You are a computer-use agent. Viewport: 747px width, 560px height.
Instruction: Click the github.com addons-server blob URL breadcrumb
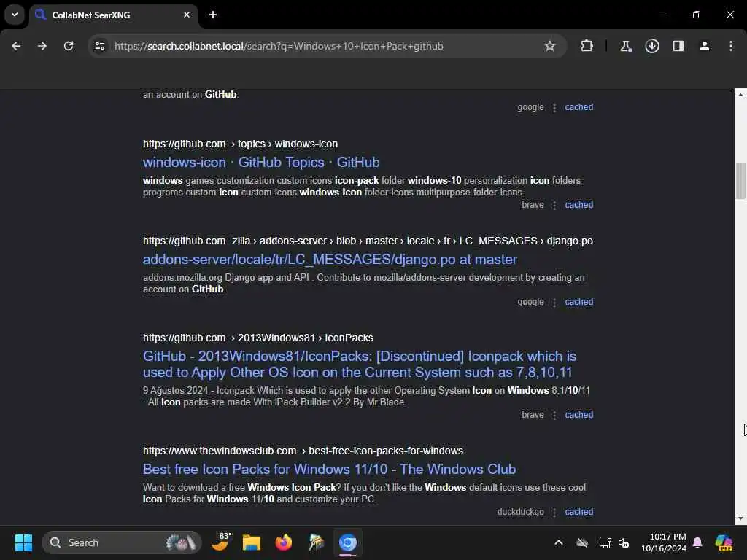coord(368,241)
